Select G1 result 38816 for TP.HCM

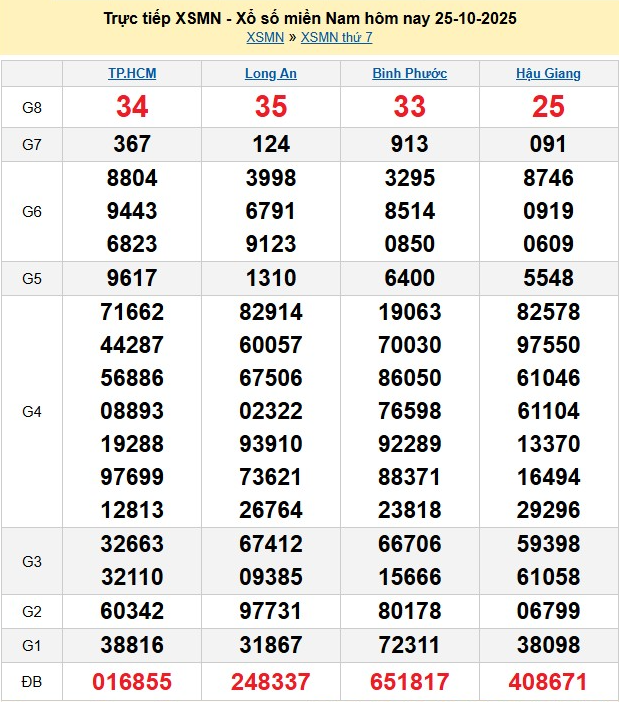pyautogui.click(x=132, y=646)
